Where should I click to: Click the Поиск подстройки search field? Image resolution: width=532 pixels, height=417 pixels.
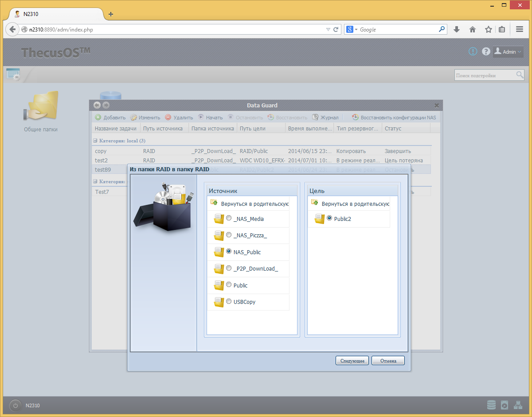485,75
